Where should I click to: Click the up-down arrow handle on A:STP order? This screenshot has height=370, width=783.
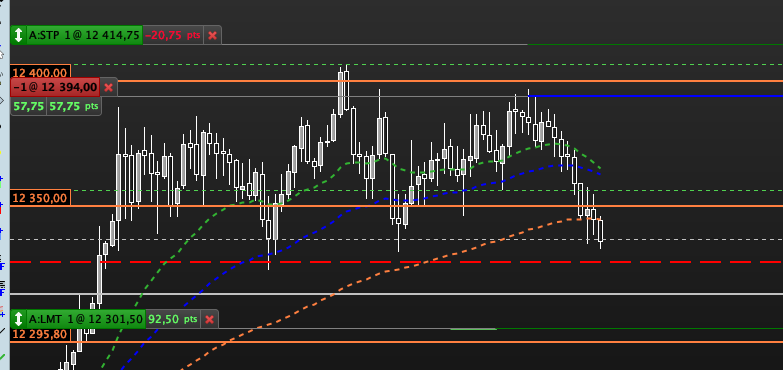click(x=18, y=35)
